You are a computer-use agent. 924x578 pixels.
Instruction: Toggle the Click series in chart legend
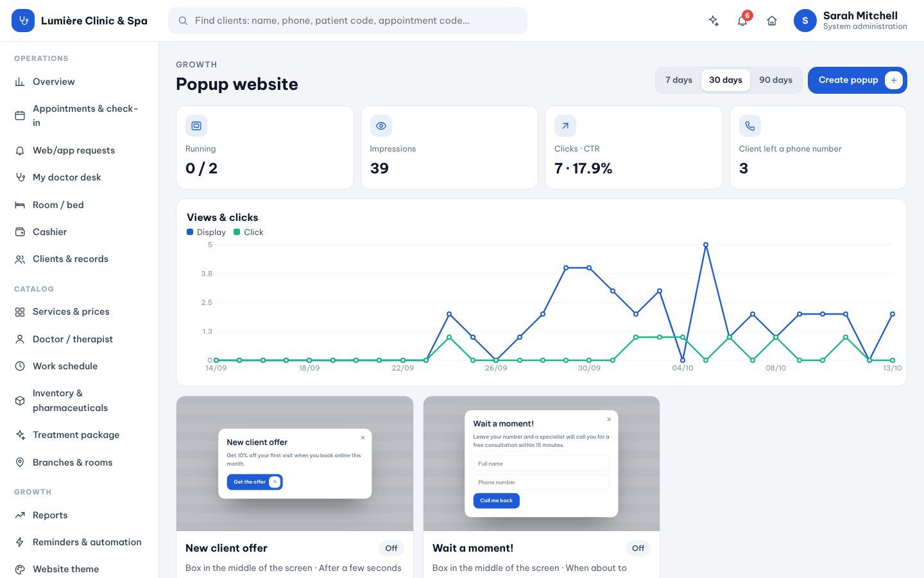pos(248,232)
